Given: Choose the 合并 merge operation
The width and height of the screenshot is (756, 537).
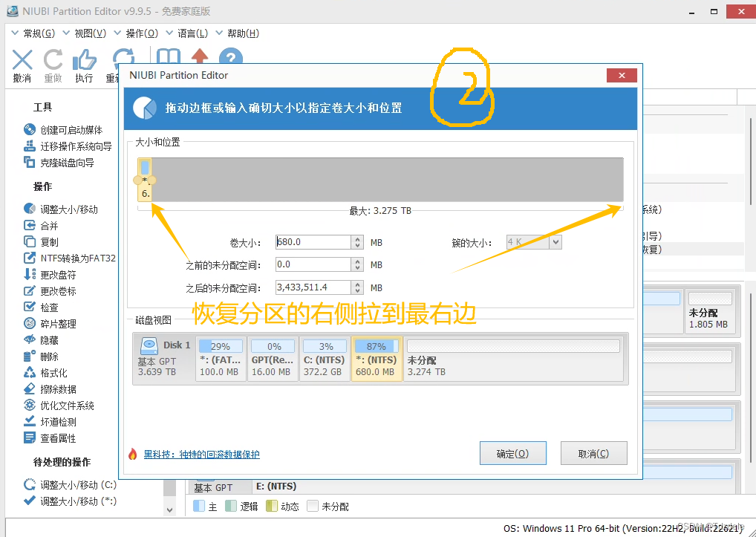Looking at the screenshot, I should (x=41, y=226).
